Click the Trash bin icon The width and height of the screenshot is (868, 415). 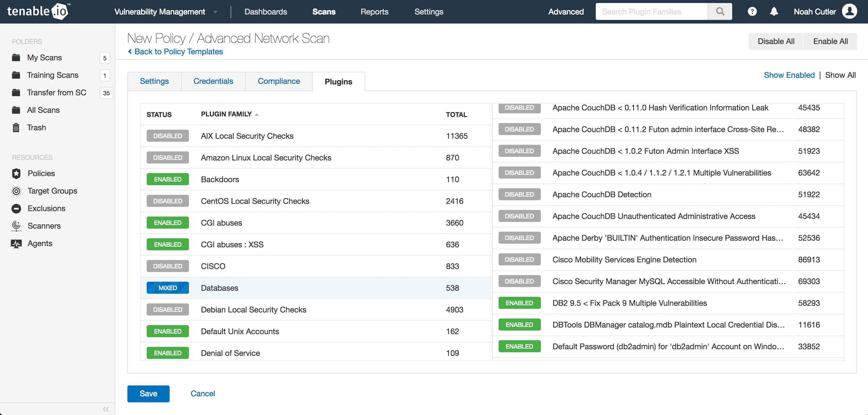coord(16,128)
